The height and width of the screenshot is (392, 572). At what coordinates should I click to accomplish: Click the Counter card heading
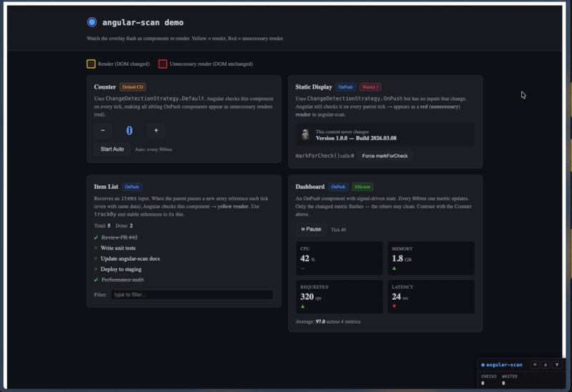pos(104,87)
